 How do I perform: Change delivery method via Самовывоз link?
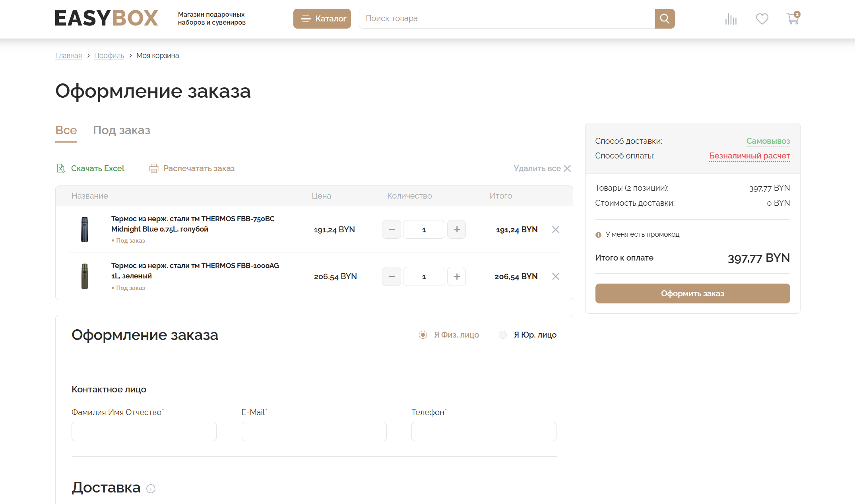(768, 141)
